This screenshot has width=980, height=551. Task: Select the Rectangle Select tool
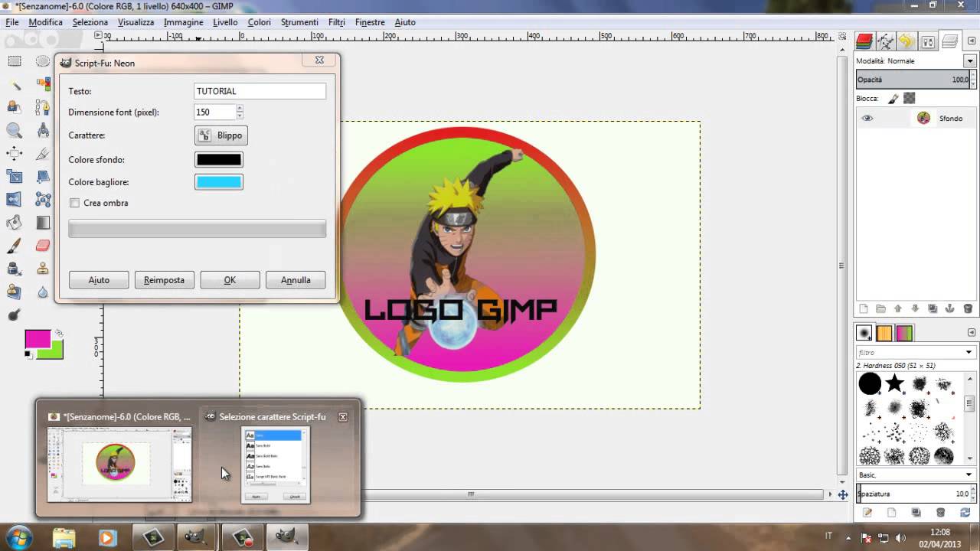click(x=14, y=61)
